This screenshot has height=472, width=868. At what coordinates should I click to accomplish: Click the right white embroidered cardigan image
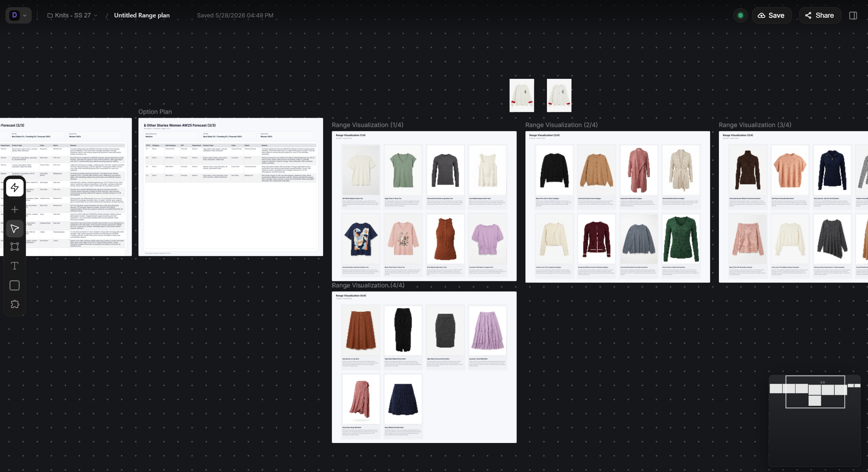tap(559, 95)
